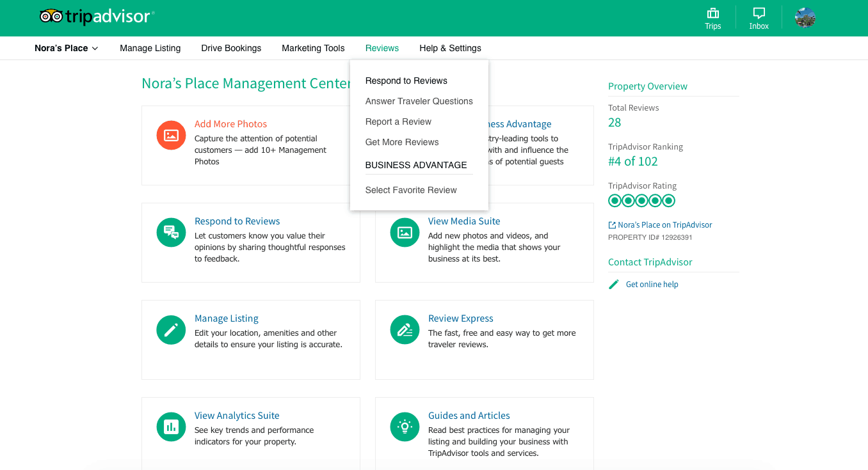The width and height of the screenshot is (868, 470).
Task: Click the Trips label in header
Action: pyautogui.click(x=713, y=26)
